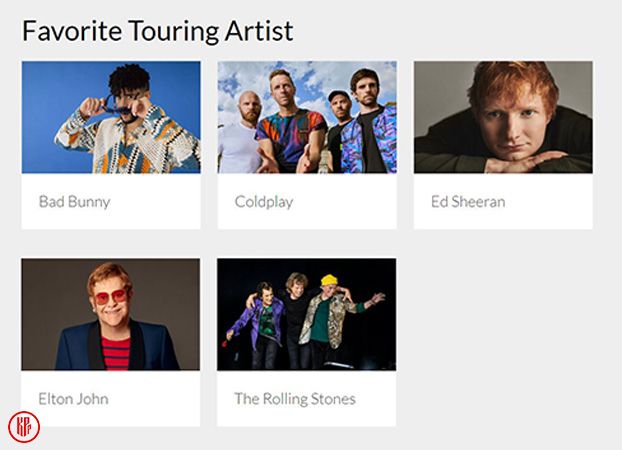Choose the Ed Sheeran photo
This screenshot has height=450, width=622.
point(503,117)
